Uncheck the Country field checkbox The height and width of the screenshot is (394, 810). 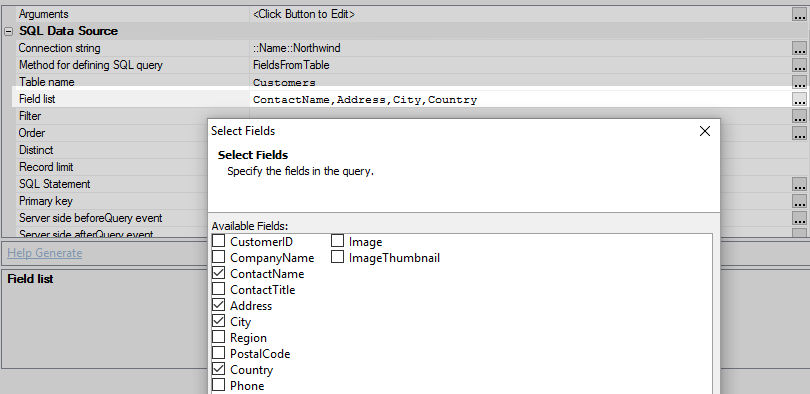[219, 369]
